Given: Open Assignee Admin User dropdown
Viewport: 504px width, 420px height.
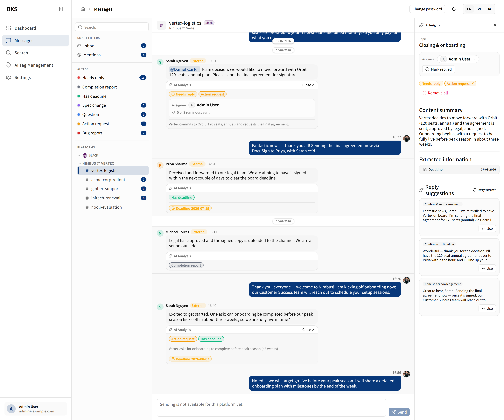Looking at the screenshot, I should coord(458,59).
